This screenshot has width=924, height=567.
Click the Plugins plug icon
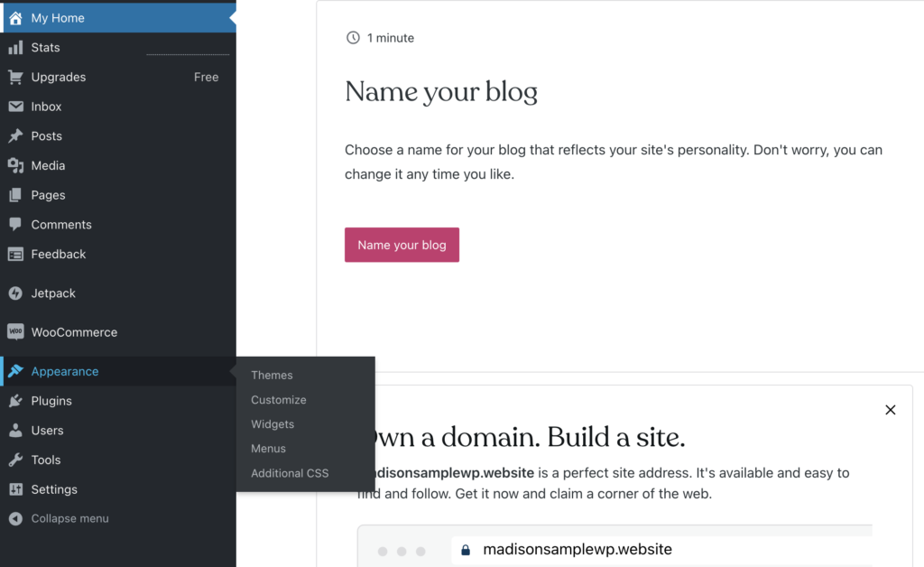(15, 401)
